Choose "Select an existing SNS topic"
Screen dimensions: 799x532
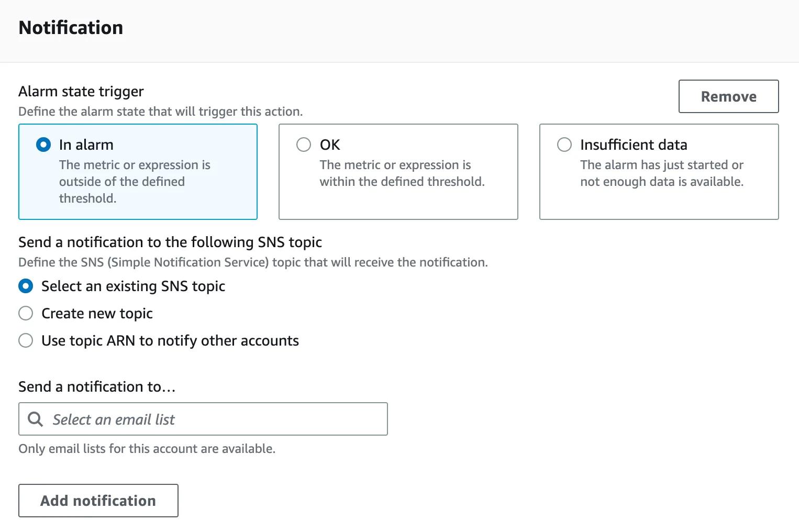pos(26,286)
